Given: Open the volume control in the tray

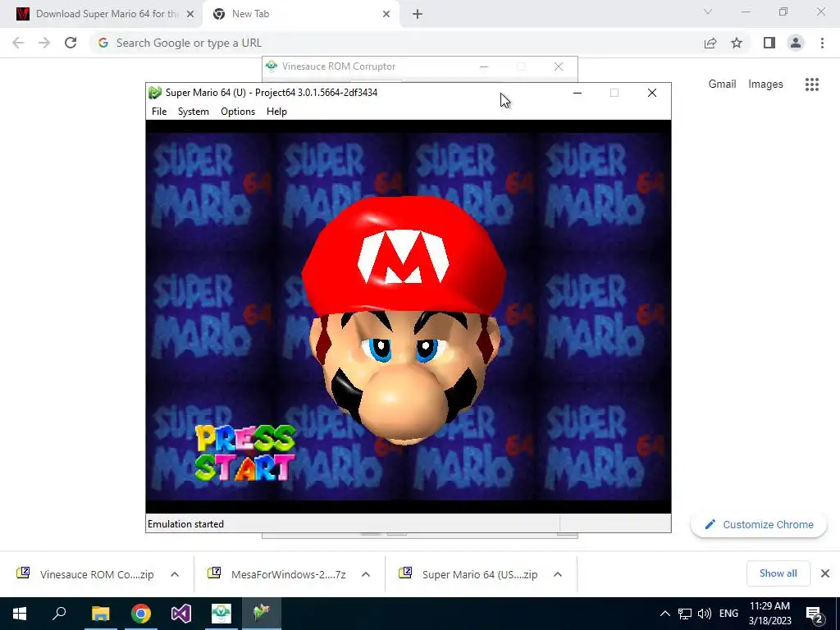Looking at the screenshot, I should coord(705,614).
